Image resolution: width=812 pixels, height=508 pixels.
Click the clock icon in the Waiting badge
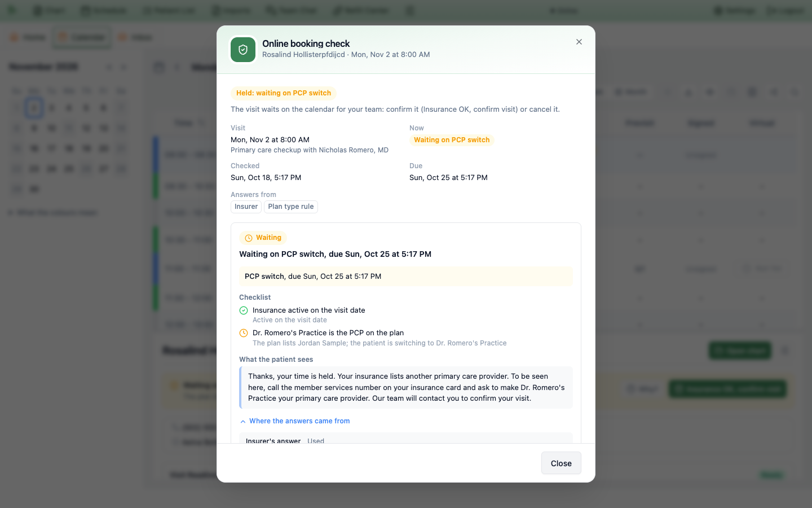[249, 238]
